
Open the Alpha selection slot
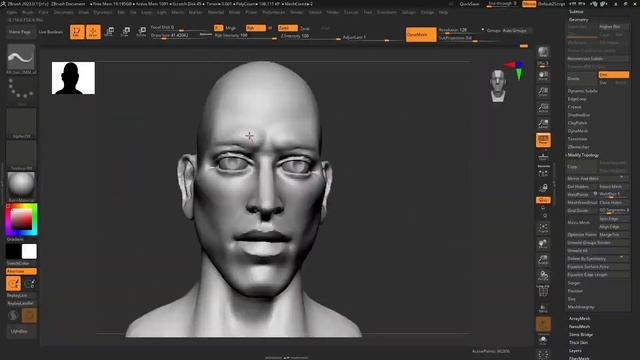coord(21,123)
